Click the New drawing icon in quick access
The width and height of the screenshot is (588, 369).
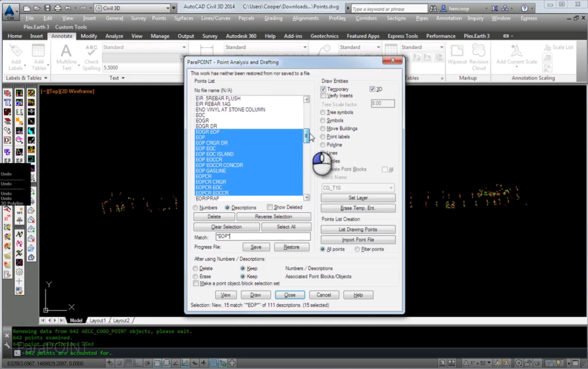[x=27, y=8]
